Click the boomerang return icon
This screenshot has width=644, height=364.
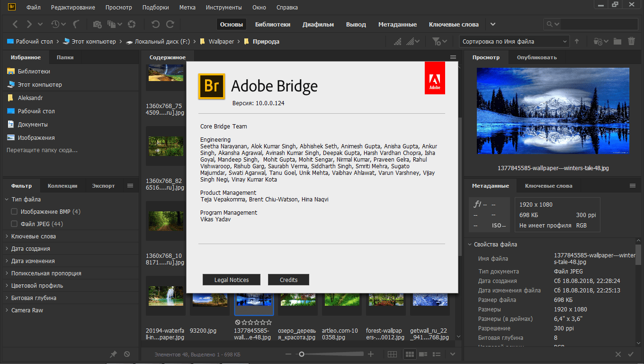[77, 24]
